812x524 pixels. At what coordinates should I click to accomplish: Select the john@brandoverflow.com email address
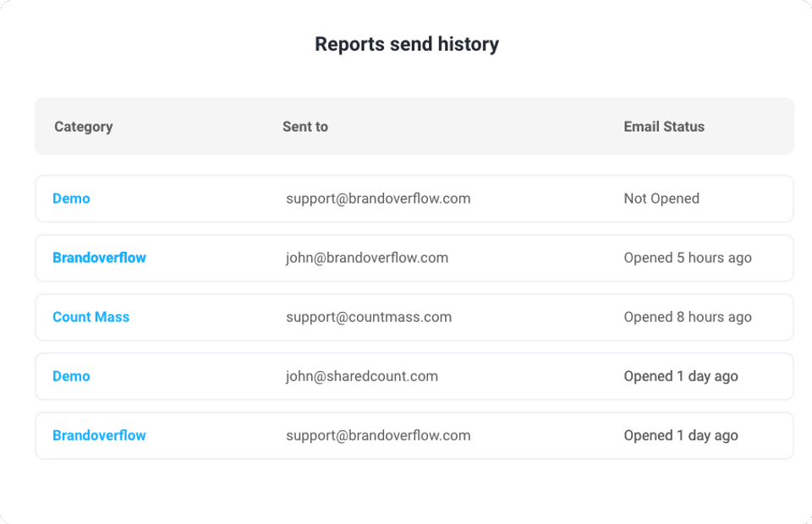[x=367, y=258]
